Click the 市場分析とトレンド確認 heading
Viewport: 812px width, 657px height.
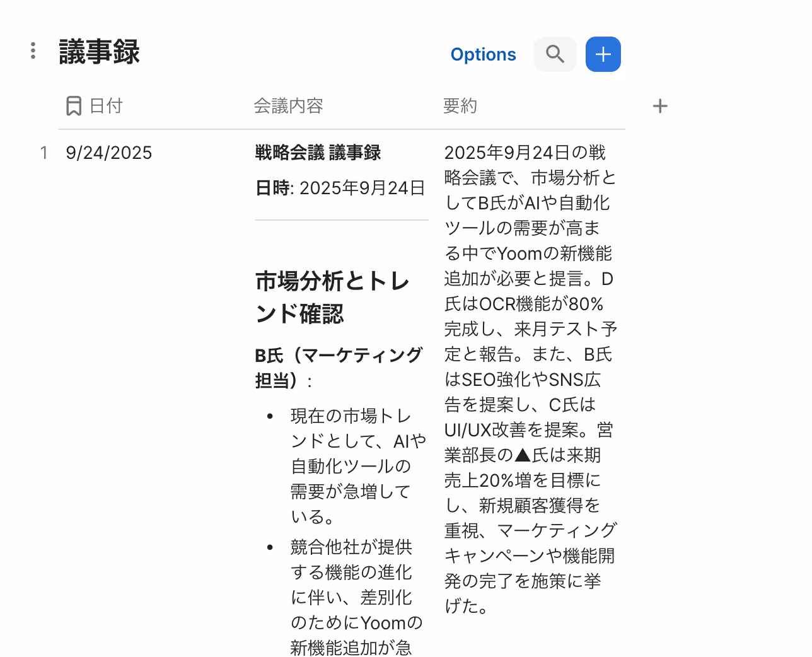click(333, 297)
